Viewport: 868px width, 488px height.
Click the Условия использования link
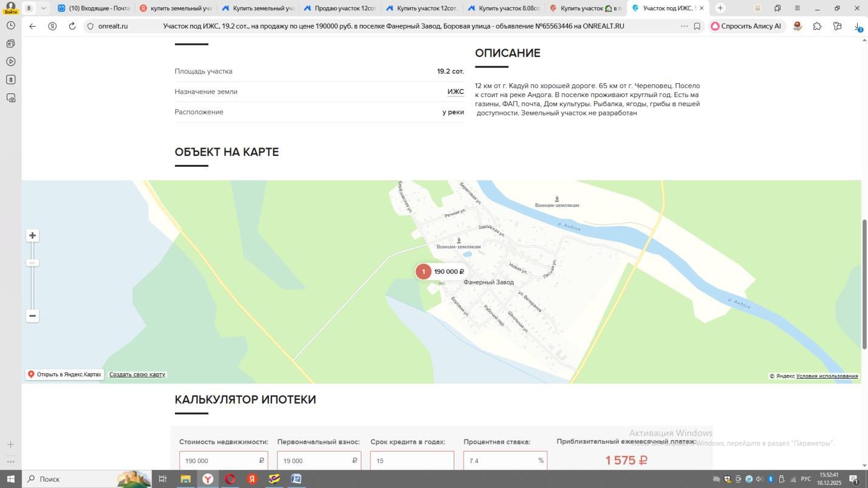click(x=827, y=376)
